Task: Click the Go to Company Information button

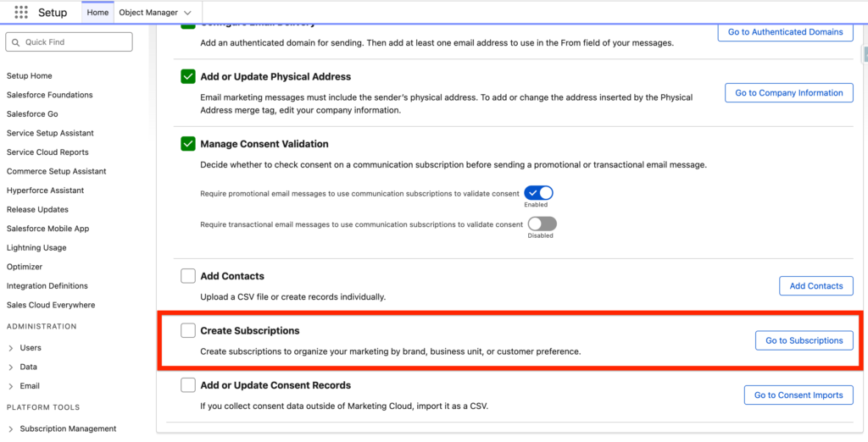Action: point(788,93)
